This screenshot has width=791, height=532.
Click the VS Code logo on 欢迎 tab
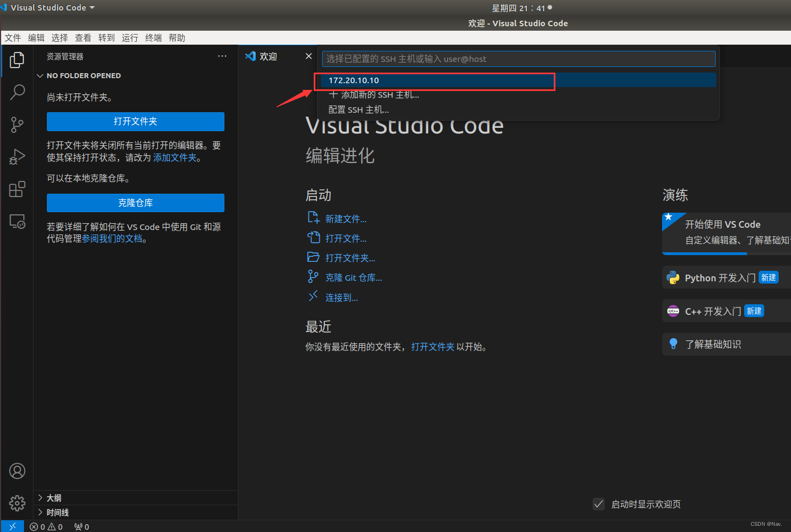pyautogui.click(x=251, y=56)
